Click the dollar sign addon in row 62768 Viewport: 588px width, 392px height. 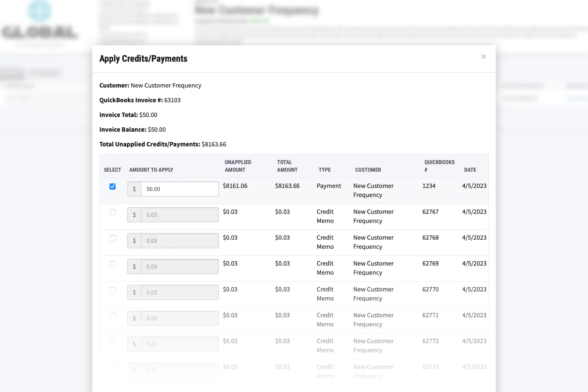[x=134, y=241]
